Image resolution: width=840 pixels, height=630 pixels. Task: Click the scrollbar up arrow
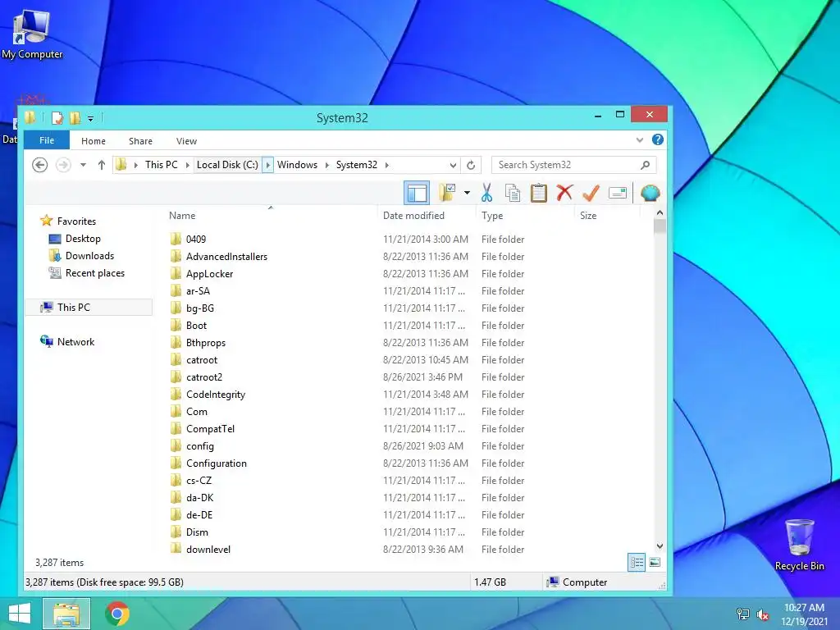pos(660,212)
